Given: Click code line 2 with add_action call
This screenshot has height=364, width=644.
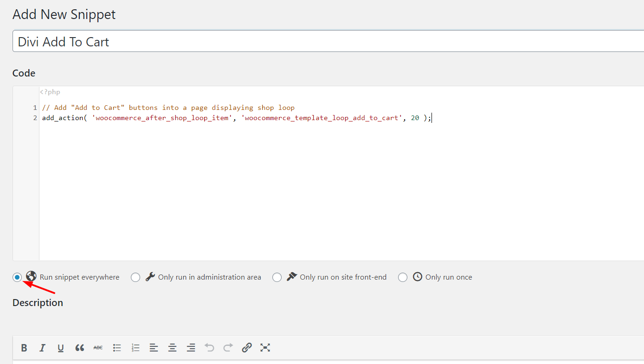Looking at the screenshot, I should pyautogui.click(x=237, y=118).
